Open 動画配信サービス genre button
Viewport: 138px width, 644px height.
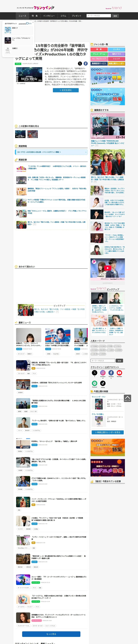[x=99, y=64]
